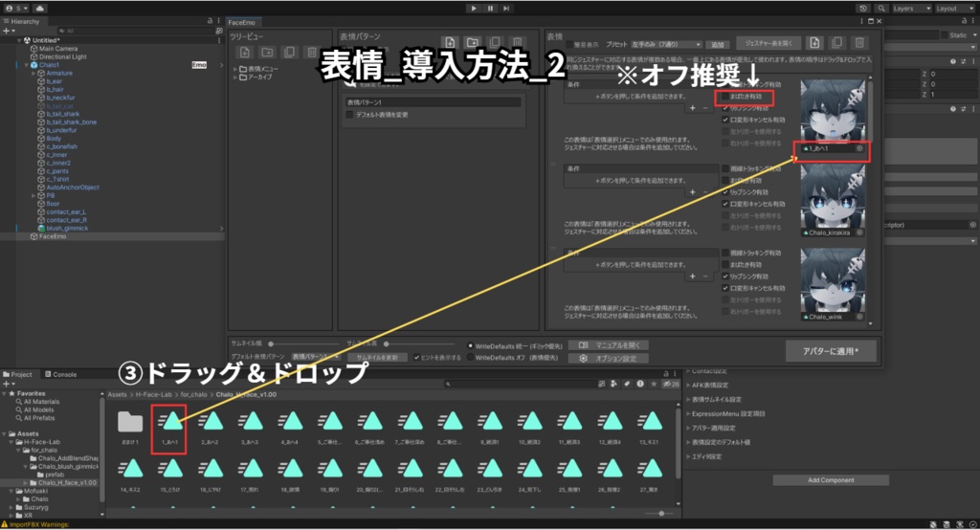
Task: Toggle hidden packages count icon in Project
Action: pyautogui.click(x=671, y=384)
